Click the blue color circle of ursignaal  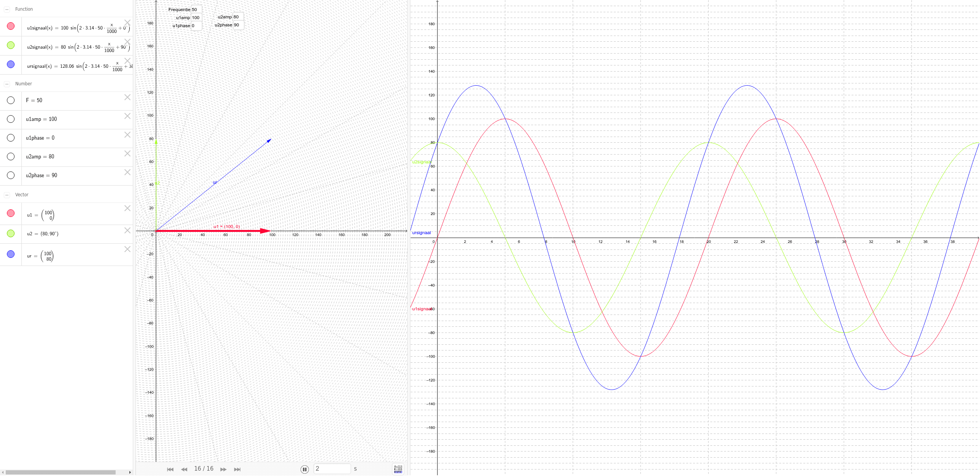[x=10, y=65]
